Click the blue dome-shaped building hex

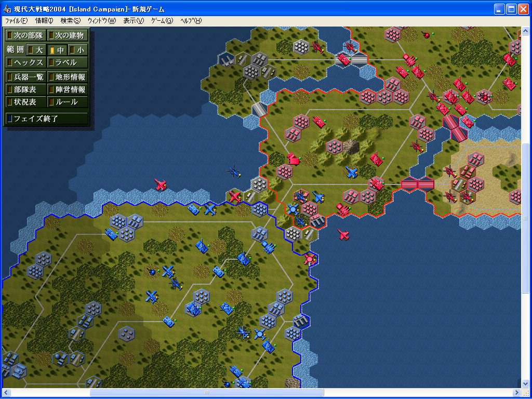pos(60,359)
